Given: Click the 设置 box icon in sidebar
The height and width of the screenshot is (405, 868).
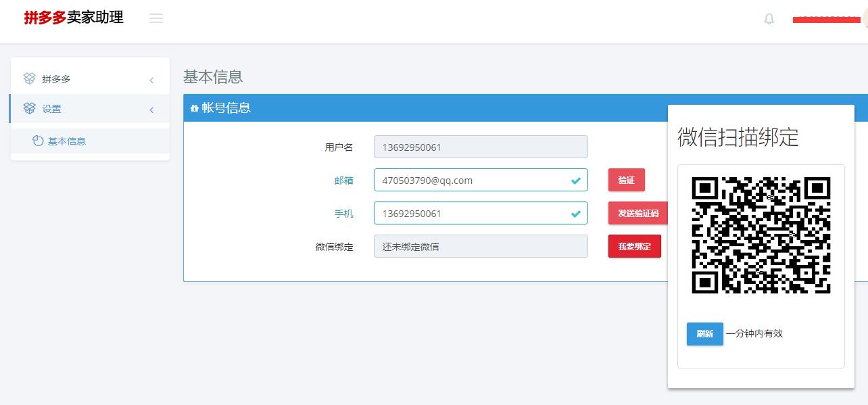Looking at the screenshot, I should point(29,108).
